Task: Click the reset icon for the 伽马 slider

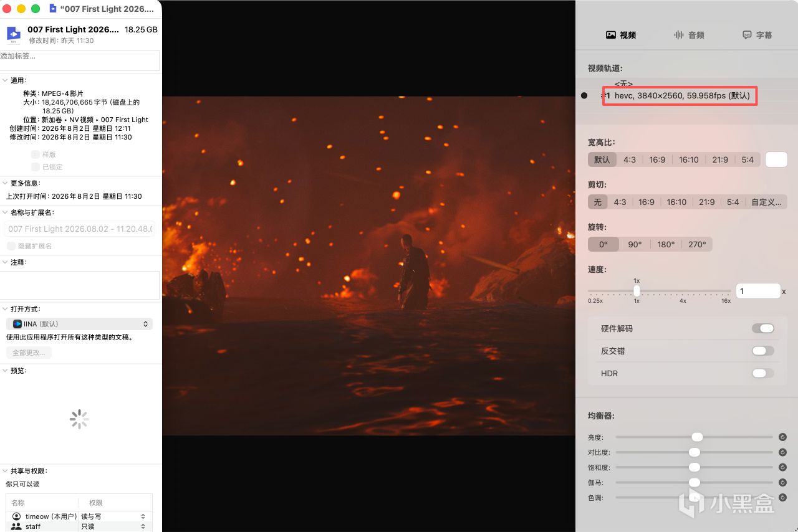Action: point(782,482)
